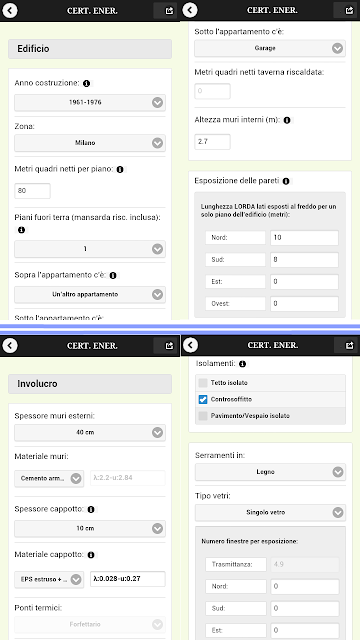Tap info icon next to Metri quadri netti per piano
This screenshot has width=360, height=640.
click(x=120, y=169)
